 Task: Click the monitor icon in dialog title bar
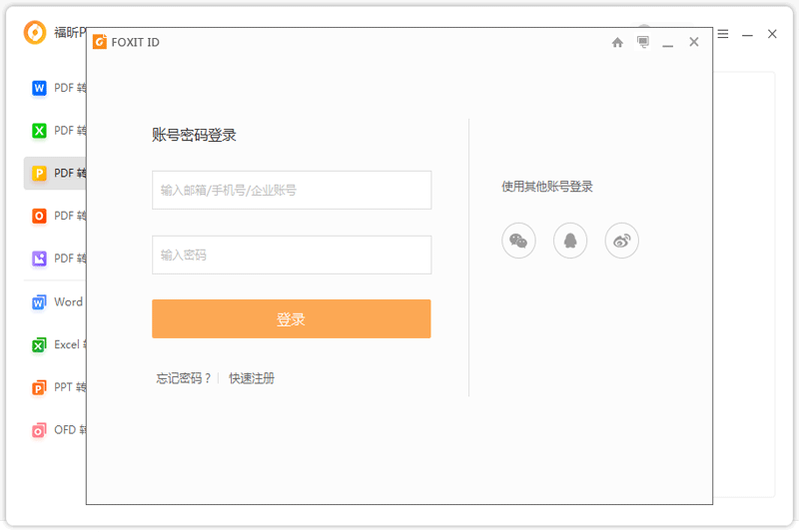tap(643, 43)
